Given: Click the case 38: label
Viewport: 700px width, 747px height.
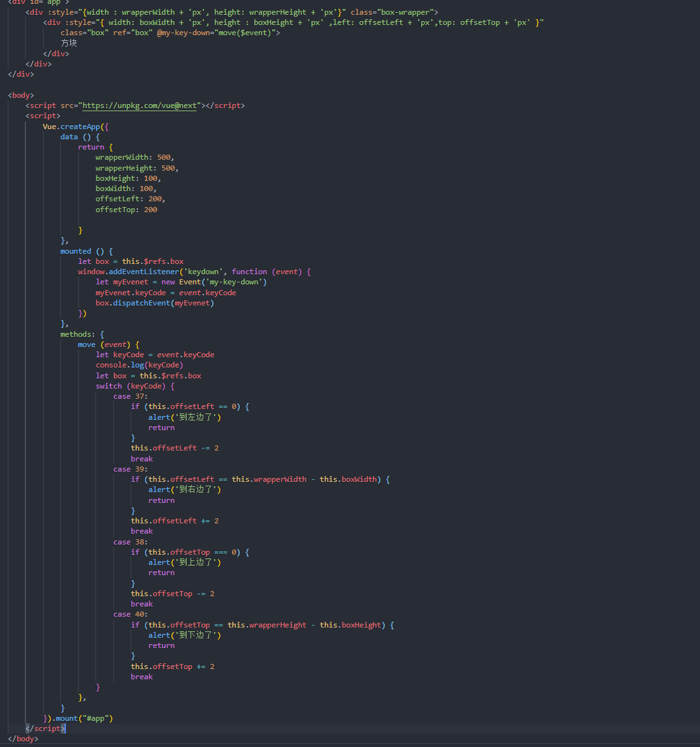Looking at the screenshot, I should (x=130, y=542).
